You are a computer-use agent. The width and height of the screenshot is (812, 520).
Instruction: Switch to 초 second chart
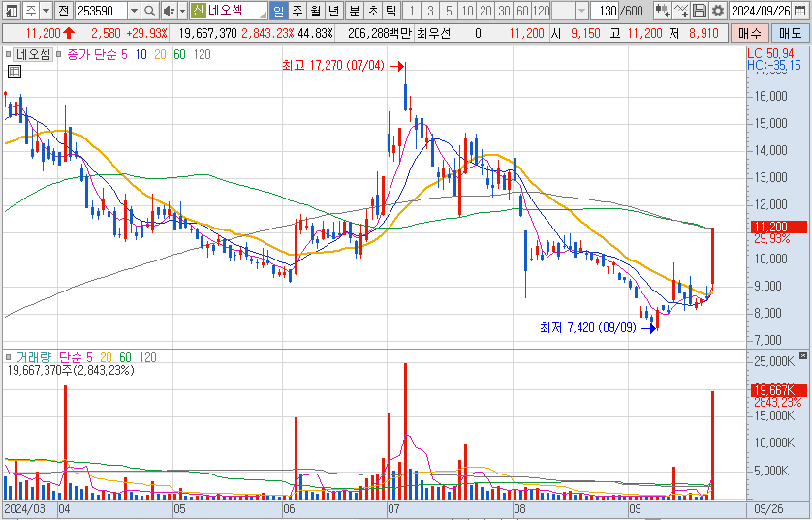tap(373, 11)
